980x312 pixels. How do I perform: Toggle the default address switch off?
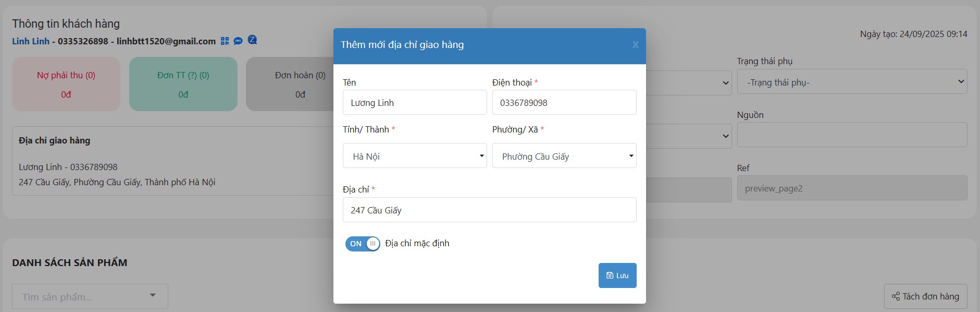click(363, 244)
